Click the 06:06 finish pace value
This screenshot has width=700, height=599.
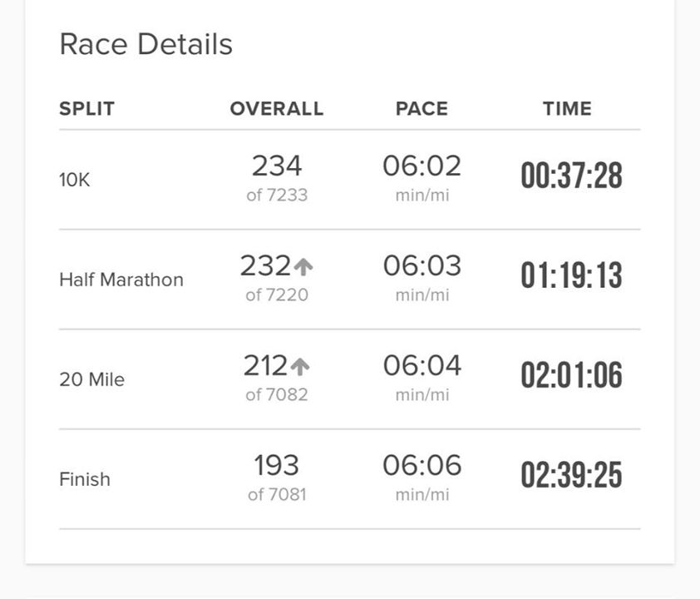pyautogui.click(x=421, y=465)
